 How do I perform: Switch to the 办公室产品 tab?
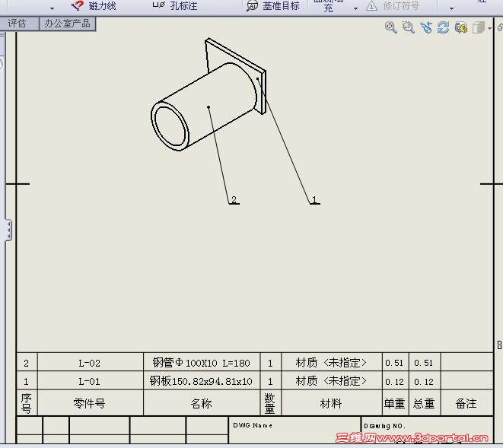coord(68,24)
